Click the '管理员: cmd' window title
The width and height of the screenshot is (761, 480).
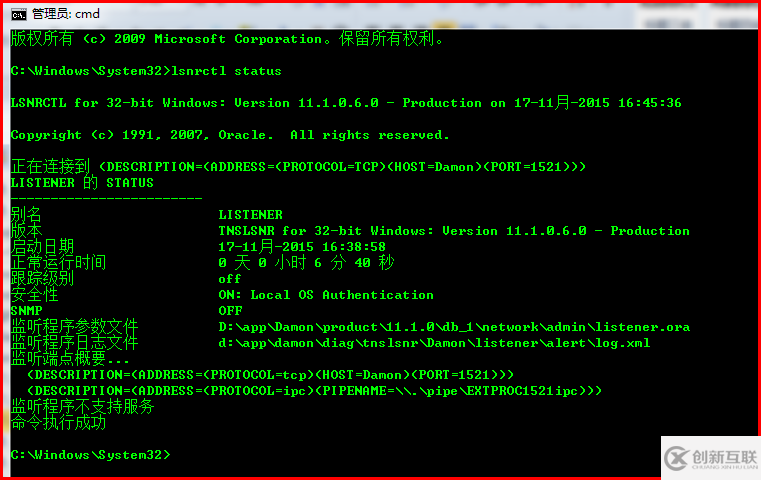pos(66,14)
